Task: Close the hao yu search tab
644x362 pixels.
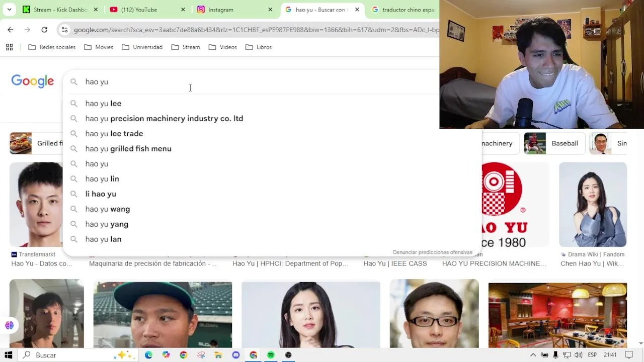Action: (x=357, y=10)
